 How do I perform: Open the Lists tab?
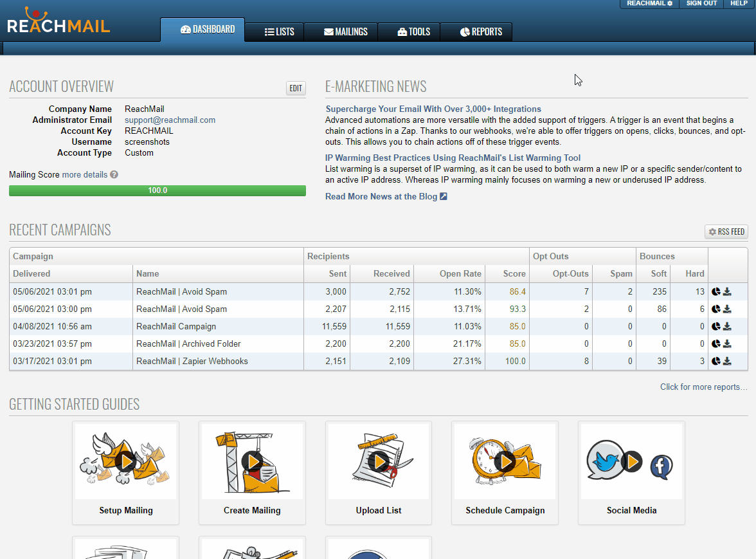(x=280, y=32)
